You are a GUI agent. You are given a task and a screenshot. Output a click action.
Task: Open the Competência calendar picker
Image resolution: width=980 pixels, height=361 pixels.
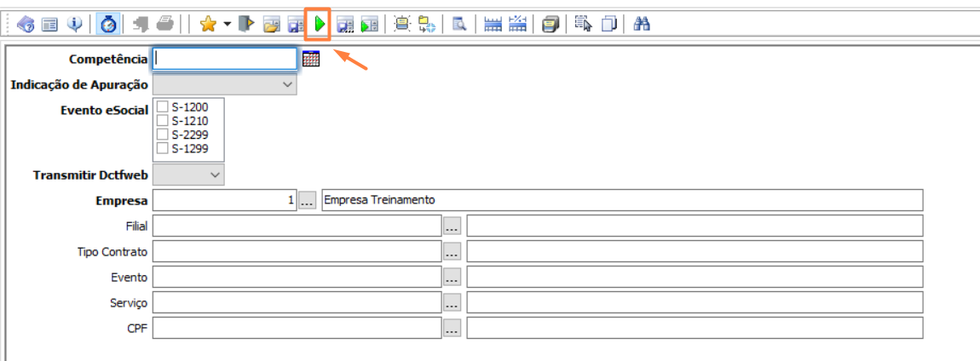pyautogui.click(x=311, y=59)
